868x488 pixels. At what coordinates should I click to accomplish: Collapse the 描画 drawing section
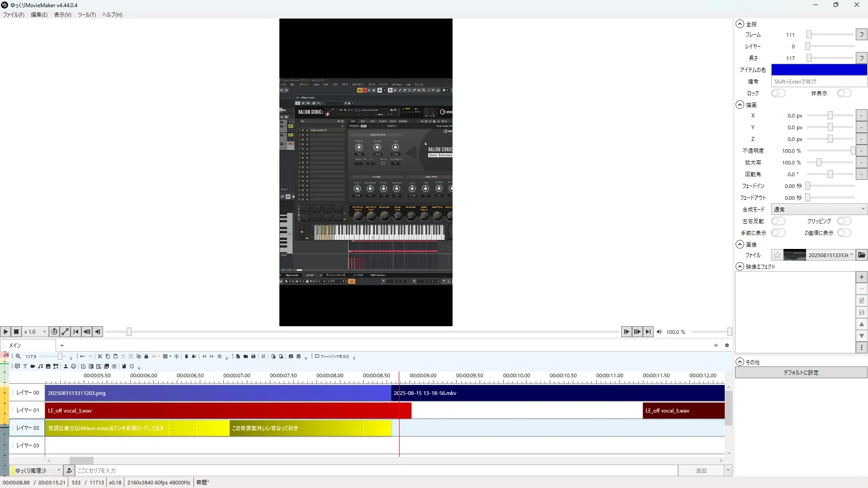point(740,105)
